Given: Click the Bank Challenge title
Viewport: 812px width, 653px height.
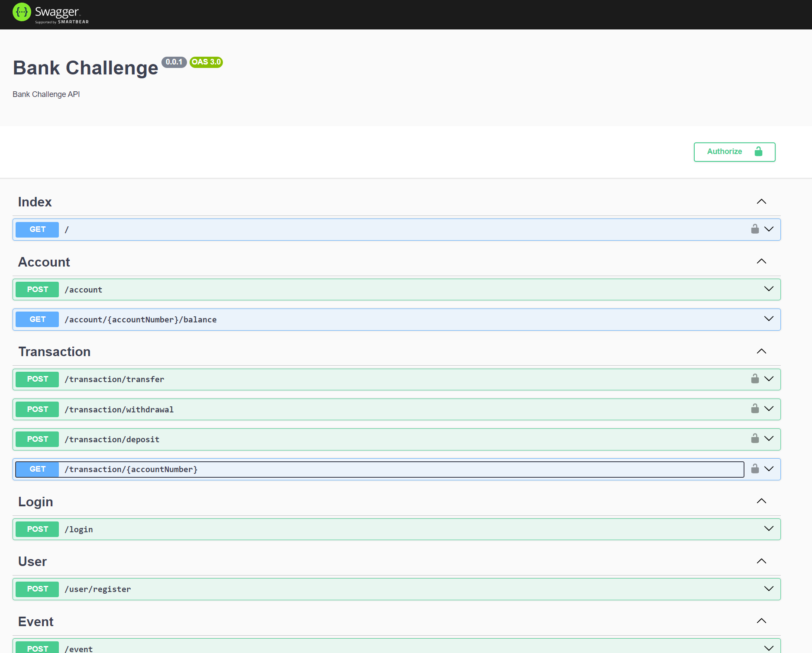Looking at the screenshot, I should click(86, 68).
